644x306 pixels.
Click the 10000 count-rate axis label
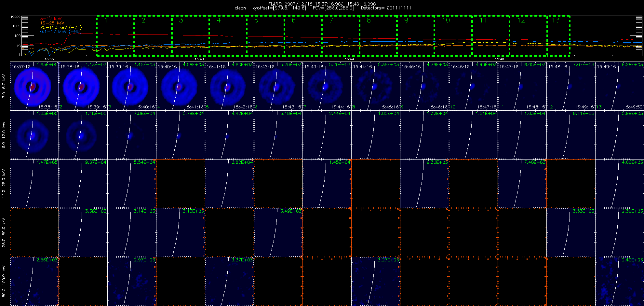(15, 17)
